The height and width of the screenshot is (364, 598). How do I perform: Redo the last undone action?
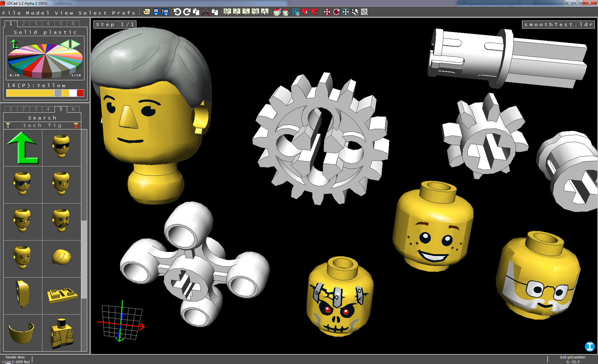point(187,12)
